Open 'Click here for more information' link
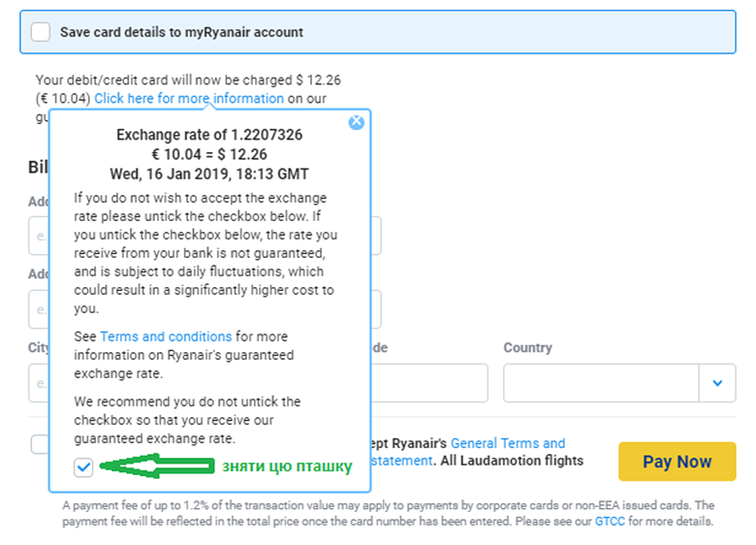This screenshot has height=545, width=756. (189, 98)
